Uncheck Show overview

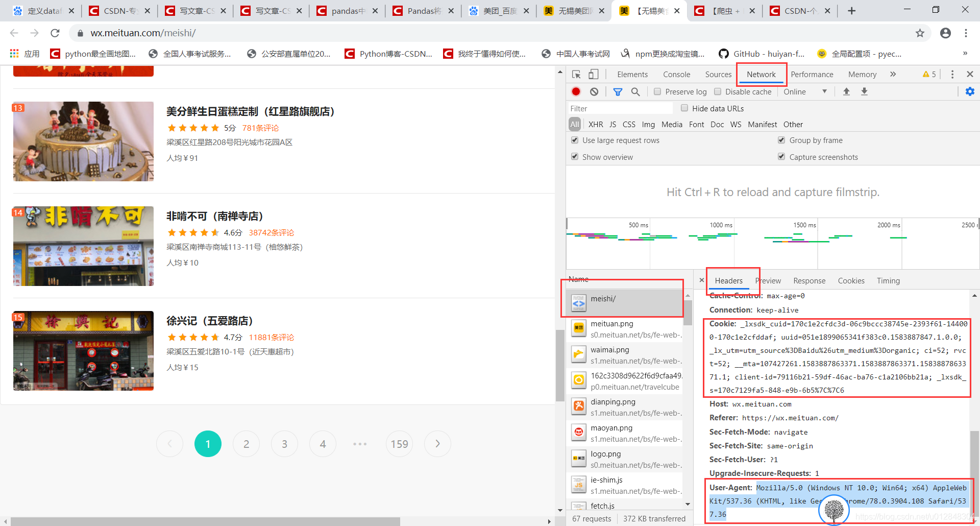(575, 157)
